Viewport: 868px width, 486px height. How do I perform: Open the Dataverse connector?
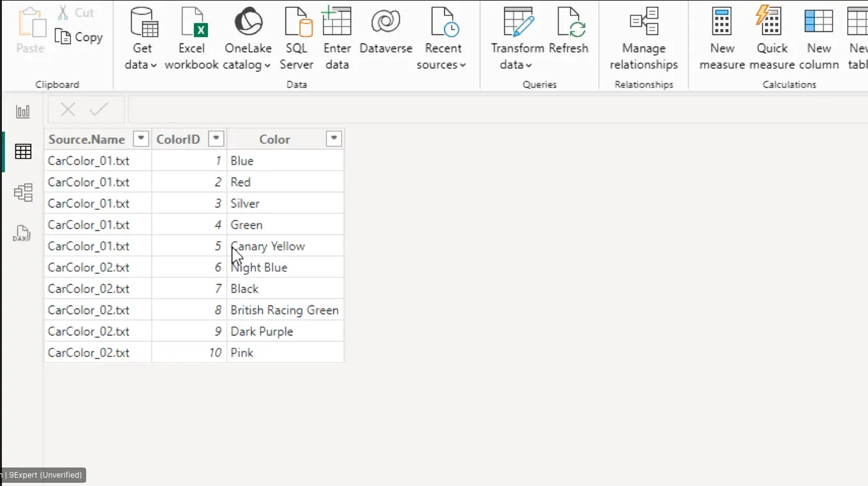point(386,32)
